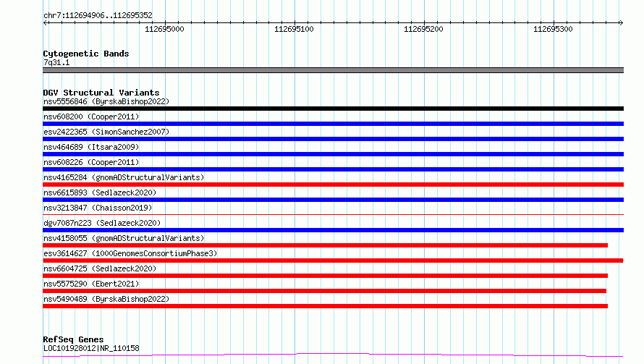The image size is (644, 364).
Task: Select the red nsv5575290 variant bar
Action: coord(324,291)
